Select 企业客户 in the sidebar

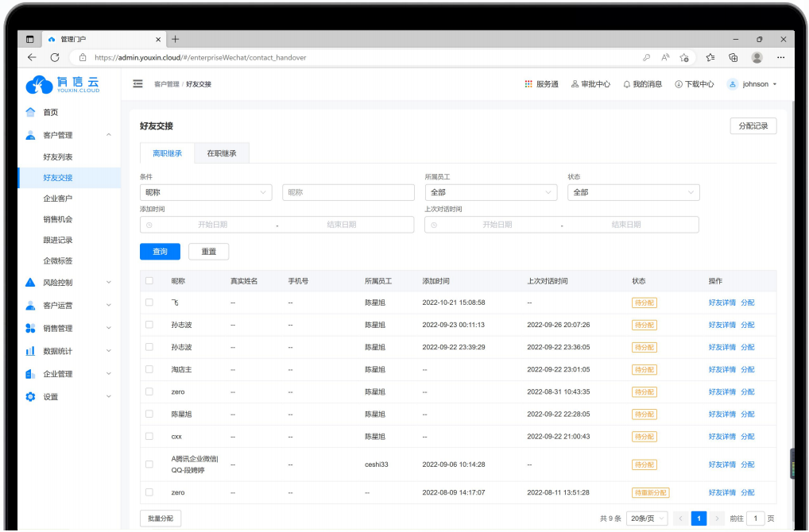coord(57,199)
